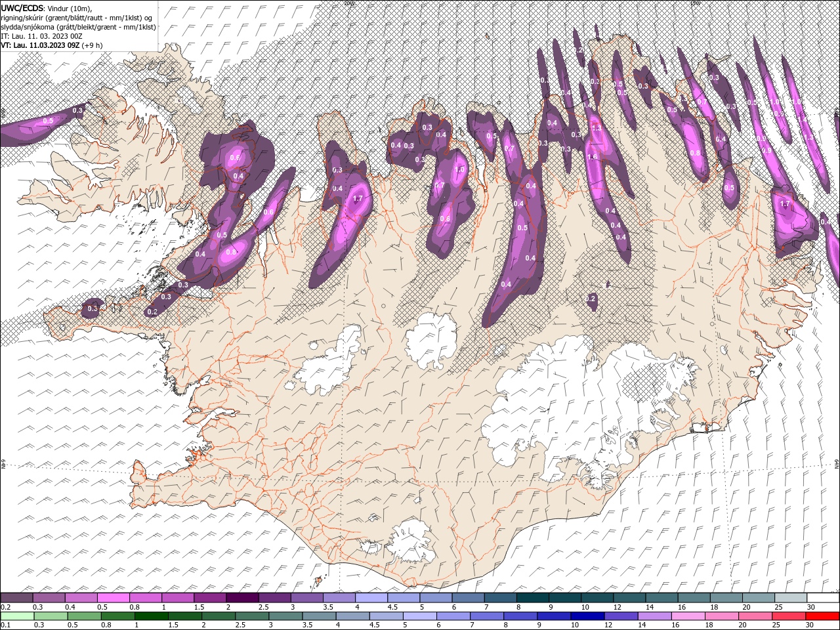Select the 3 swatch in the upper legend row
Screen dimensions: 840x630
pos(306,597)
